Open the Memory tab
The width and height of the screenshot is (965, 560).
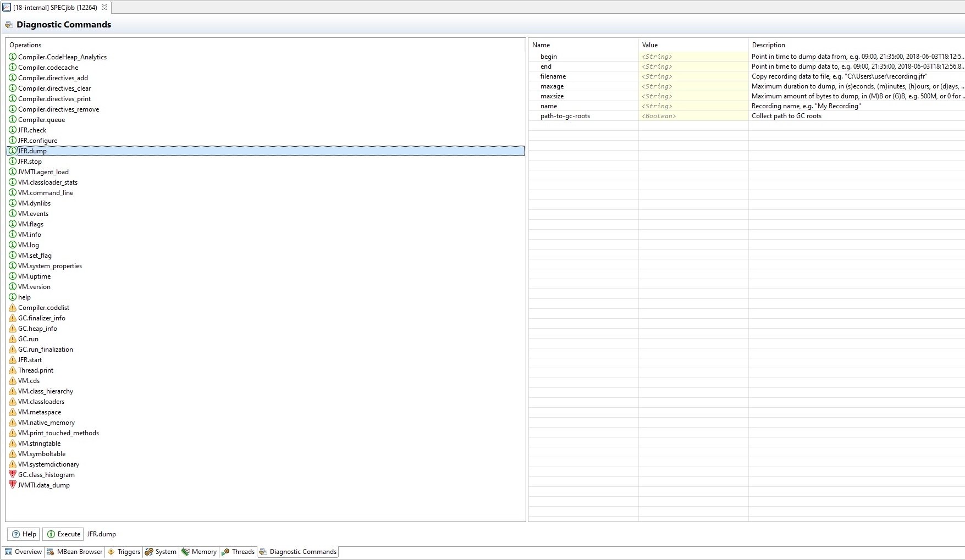point(199,552)
